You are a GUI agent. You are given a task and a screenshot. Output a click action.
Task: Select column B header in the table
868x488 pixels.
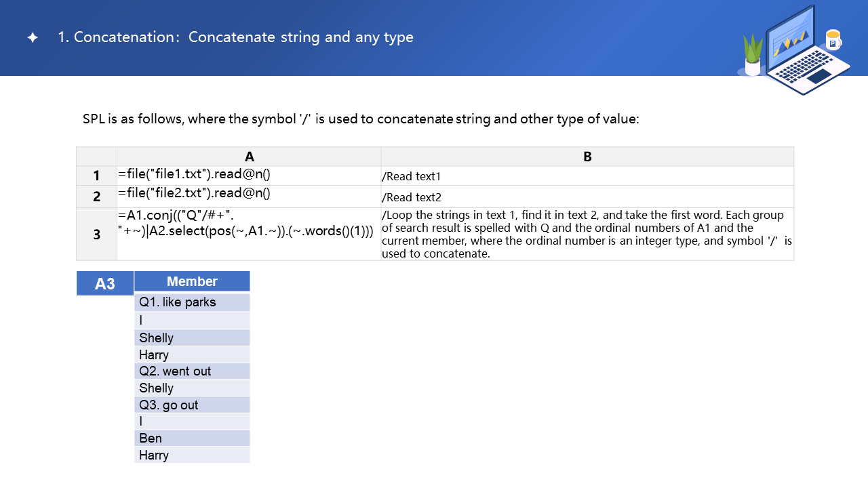pyautogui.click(x=587, y=157)
